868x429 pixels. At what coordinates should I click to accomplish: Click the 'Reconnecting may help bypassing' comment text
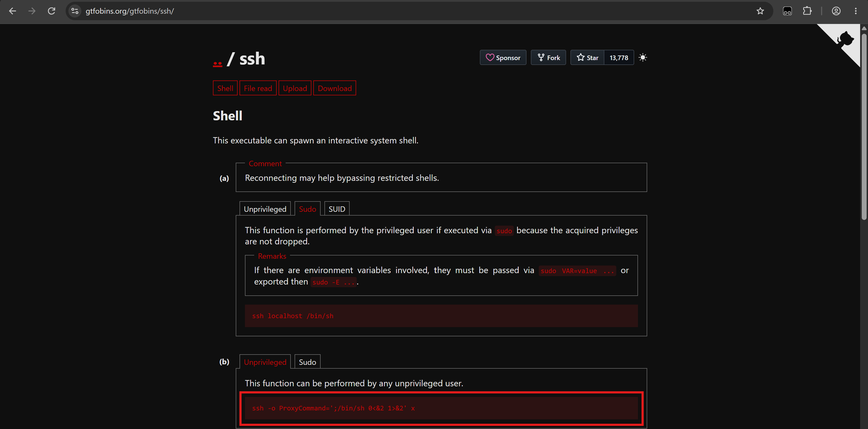click(342, 178)
